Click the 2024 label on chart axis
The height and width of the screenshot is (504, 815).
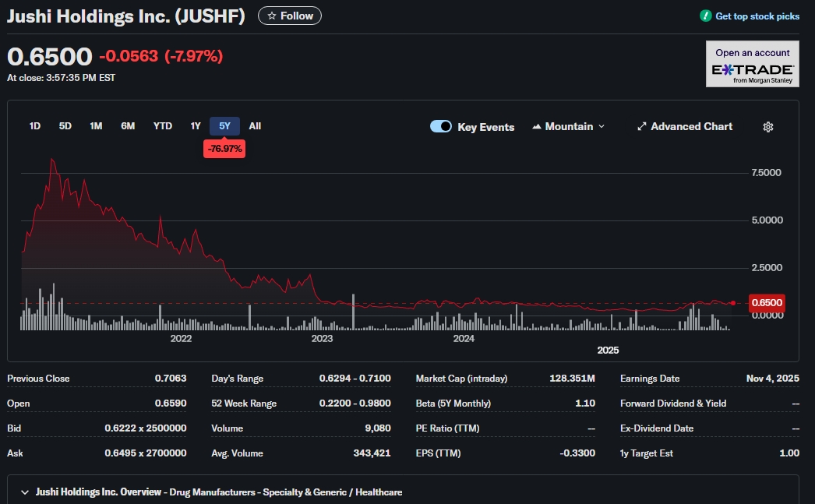click(464, 338)
